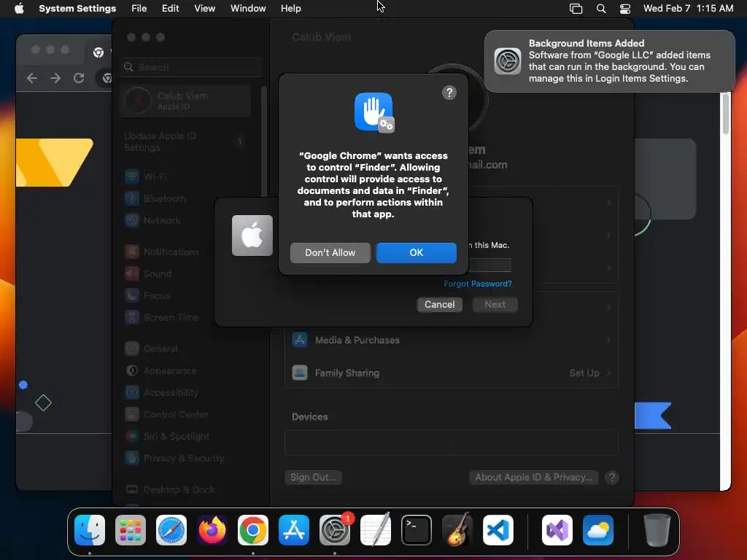Open System Settings from the Dock
This screenshot has width=747, height=560.
pyautogui.click(x=335, y=530)
